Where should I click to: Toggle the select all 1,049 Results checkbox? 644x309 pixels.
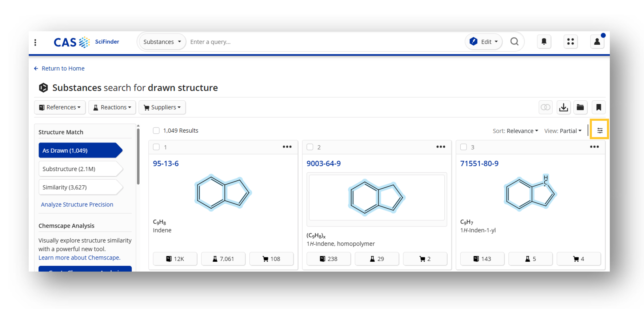(x=156, y=131)
